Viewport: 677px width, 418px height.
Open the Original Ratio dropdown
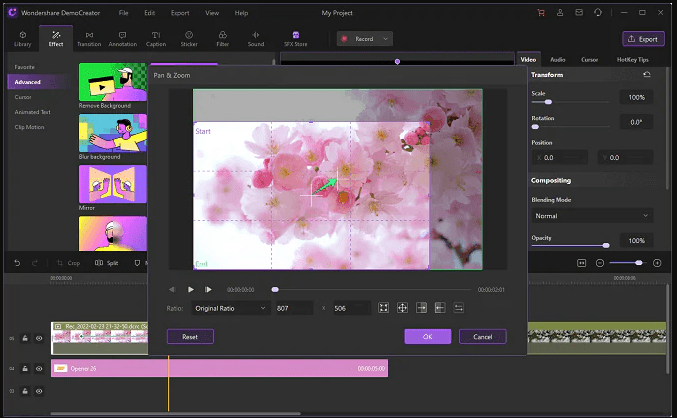click(230, 308)
